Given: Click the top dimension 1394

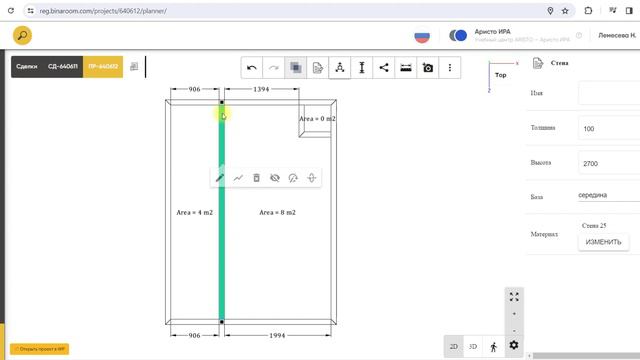Looking at the screenshot, I should click(x=261, y=89).
